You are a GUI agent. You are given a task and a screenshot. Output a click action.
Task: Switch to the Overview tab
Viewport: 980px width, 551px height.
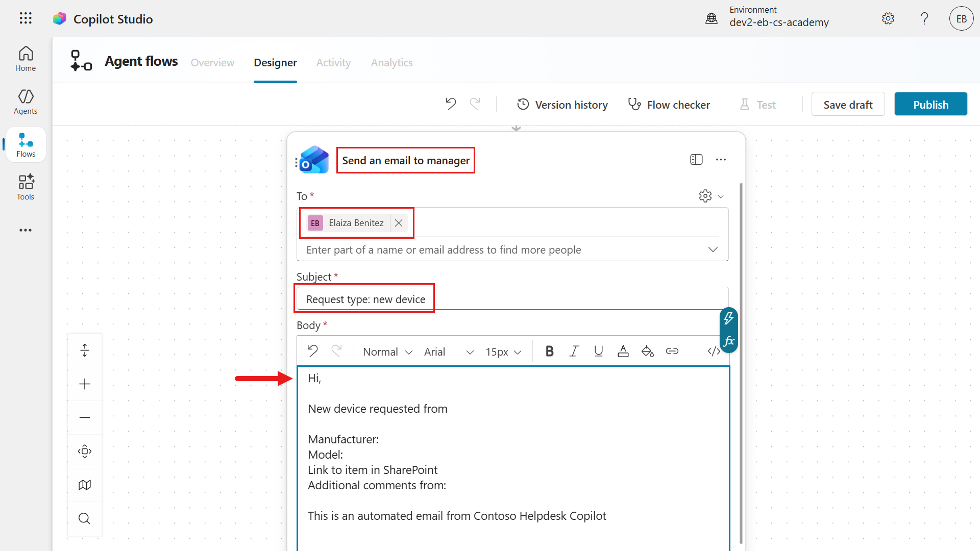tap(212, 62)
